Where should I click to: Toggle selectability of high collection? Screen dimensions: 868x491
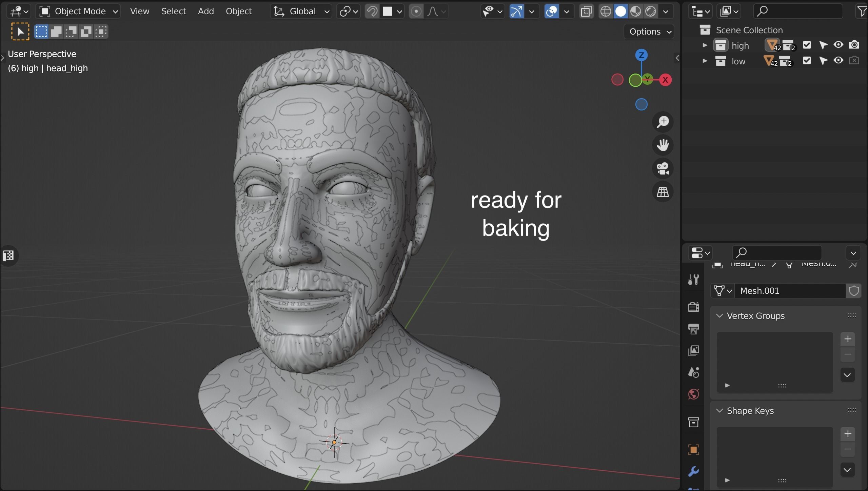(823, 45)
